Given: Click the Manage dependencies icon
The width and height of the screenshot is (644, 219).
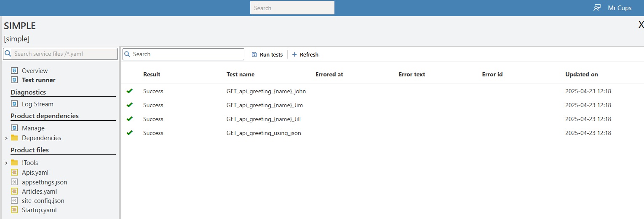Looking at the screenshot, I should [14, 128].
